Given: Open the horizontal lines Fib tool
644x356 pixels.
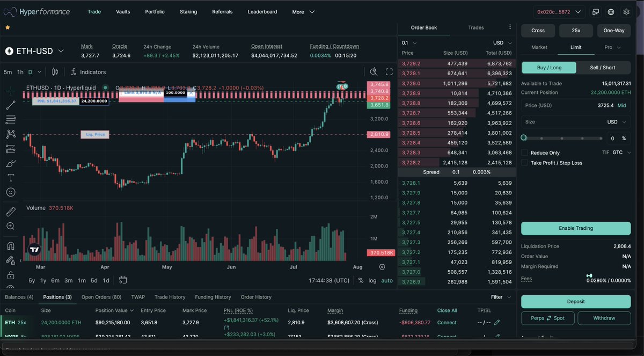Looking at the screenshot, I should [11, 119].
